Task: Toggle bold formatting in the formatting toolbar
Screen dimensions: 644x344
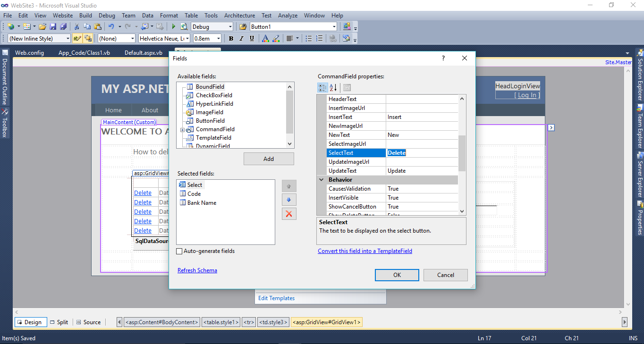Action: tap(231, 38)
